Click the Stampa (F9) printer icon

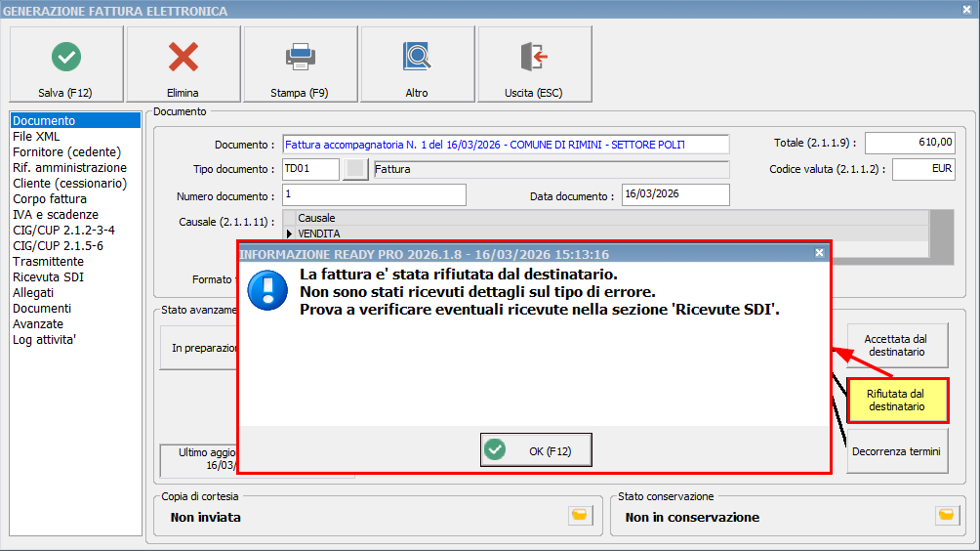pos(300,57)
